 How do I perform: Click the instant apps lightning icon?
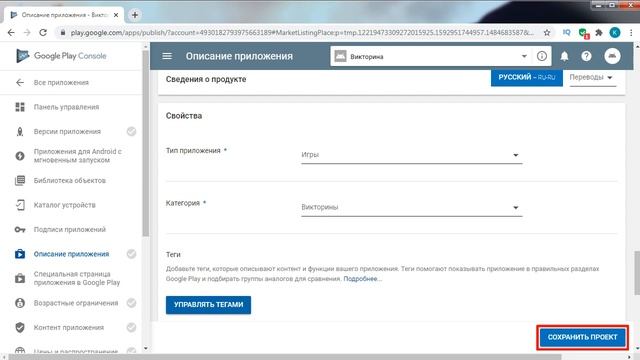coord(20,156)
